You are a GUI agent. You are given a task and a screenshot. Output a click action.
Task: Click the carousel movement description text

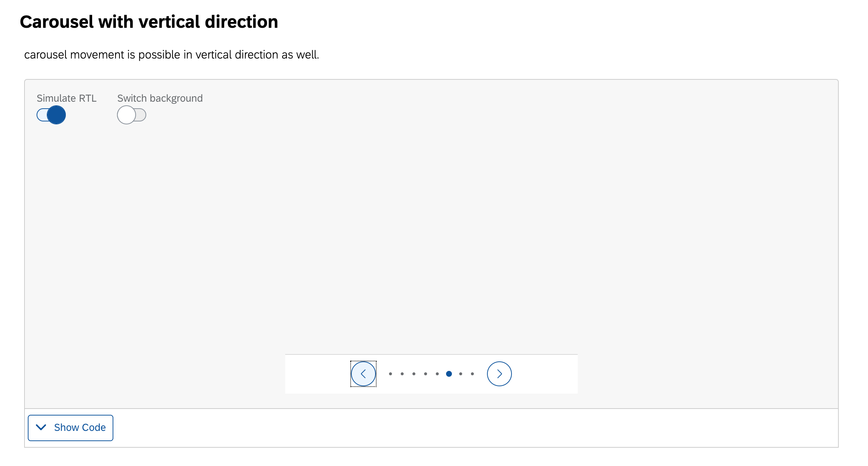coord(171,55)
